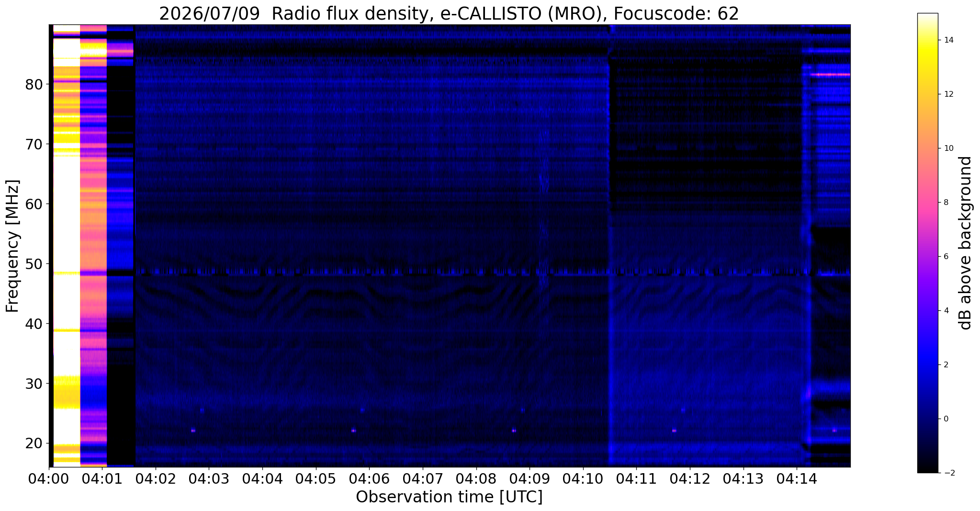980x511 pixels.
Task: Click the 04:10 time tick label
Action: point(583,479)
